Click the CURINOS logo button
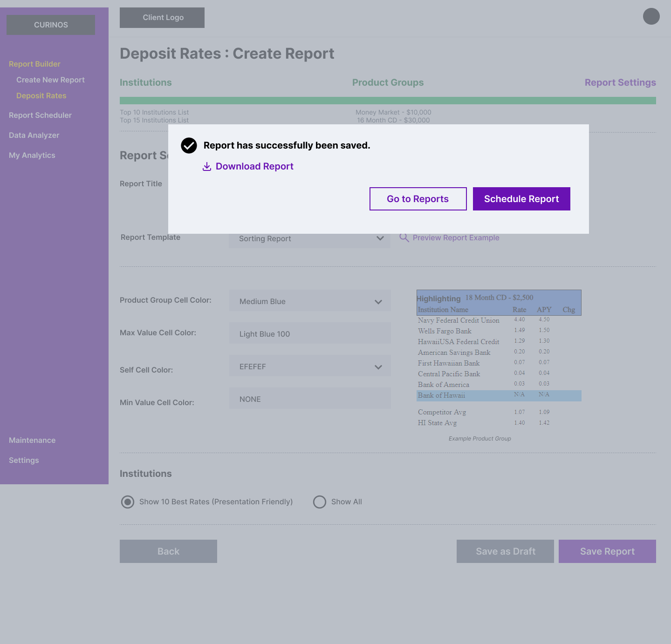The image size is (671, 644). click(51, 25)
